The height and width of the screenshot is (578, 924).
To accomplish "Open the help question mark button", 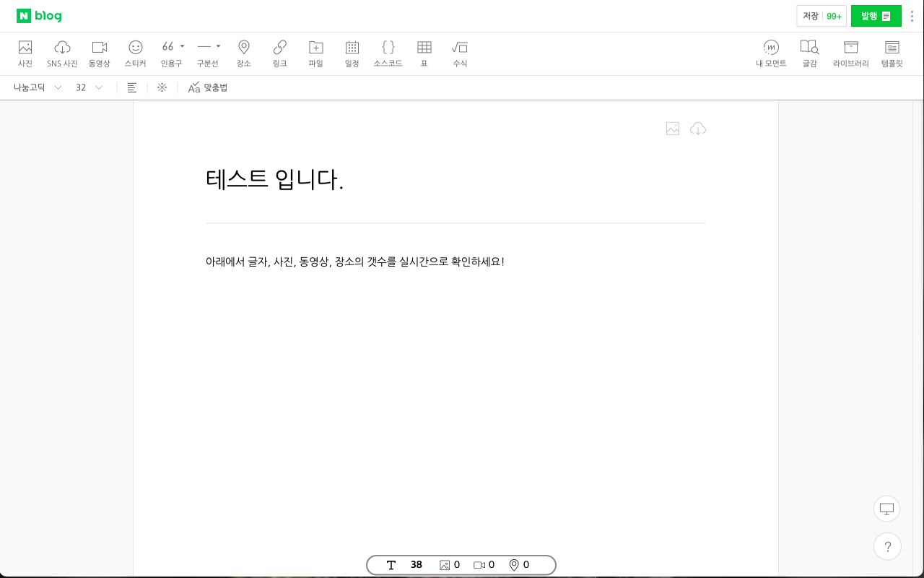I will 887,546.
